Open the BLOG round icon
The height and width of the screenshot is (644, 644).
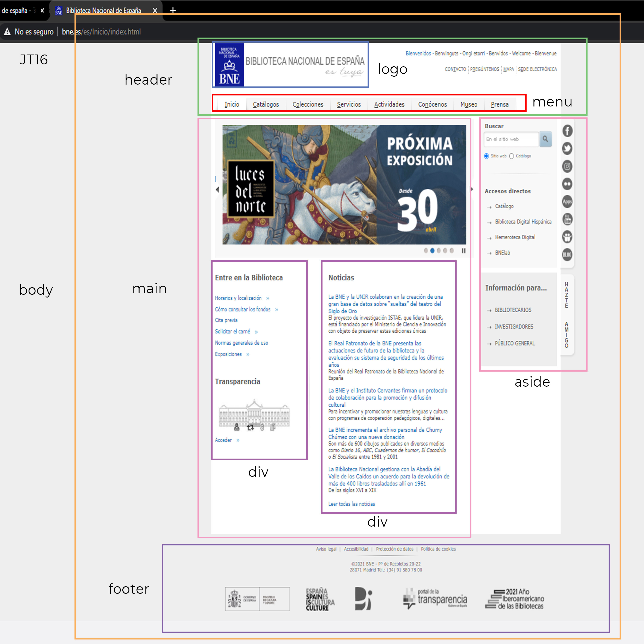pos(567,255)
